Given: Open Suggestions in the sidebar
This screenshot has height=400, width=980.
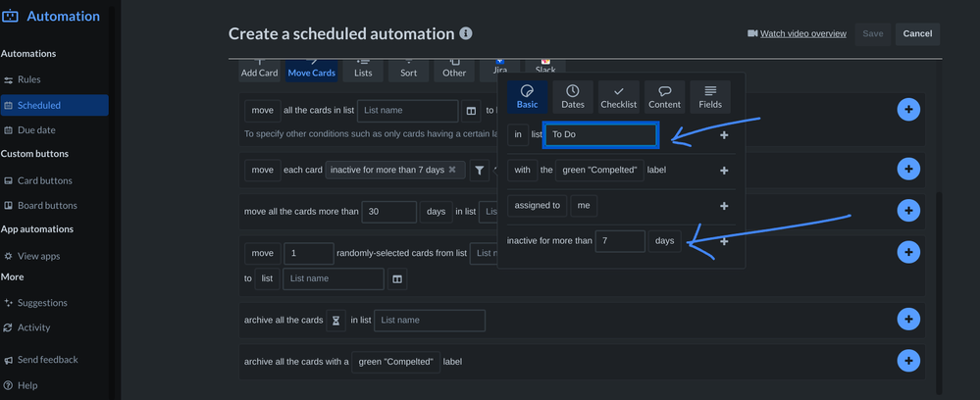Looking at the screenshot, I should point(42,303).
